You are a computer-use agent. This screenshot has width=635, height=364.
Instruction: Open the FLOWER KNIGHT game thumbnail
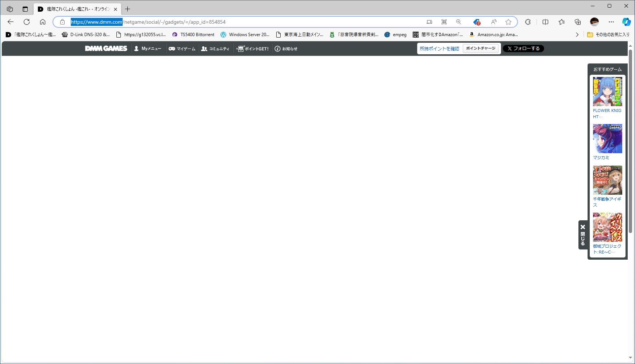[x=607, y=92]
